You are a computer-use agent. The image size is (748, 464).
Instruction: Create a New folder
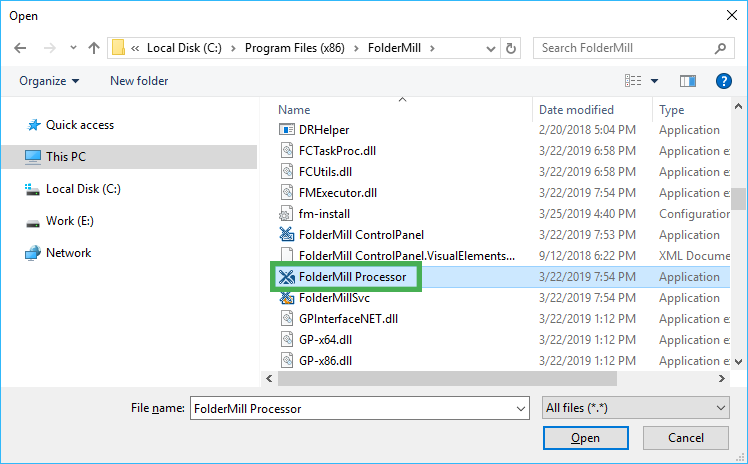139,81
